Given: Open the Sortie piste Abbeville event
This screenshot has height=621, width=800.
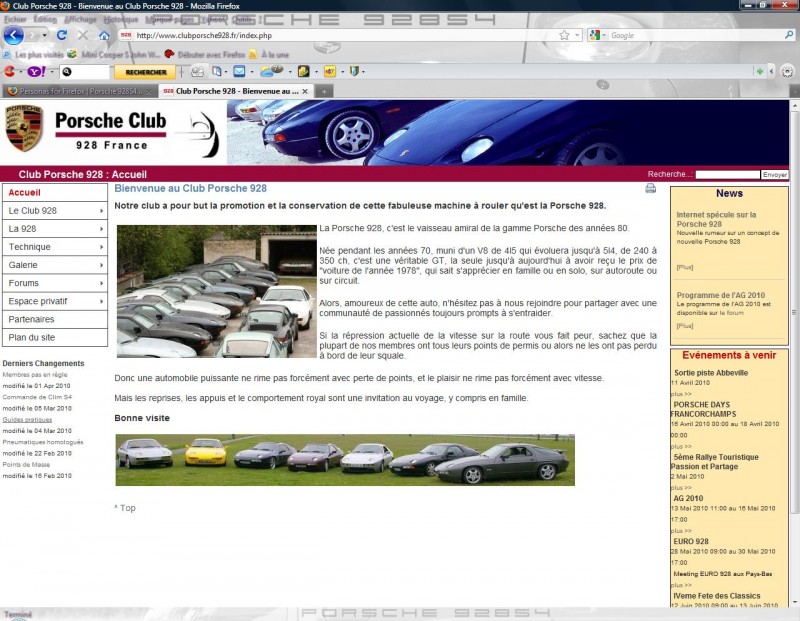Looking at the screenshot, I should 711,373.
